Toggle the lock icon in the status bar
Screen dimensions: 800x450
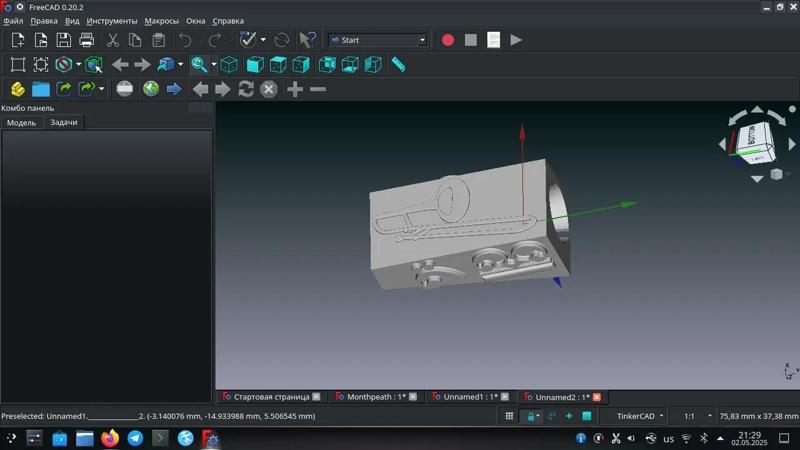[x=532, y=416]
